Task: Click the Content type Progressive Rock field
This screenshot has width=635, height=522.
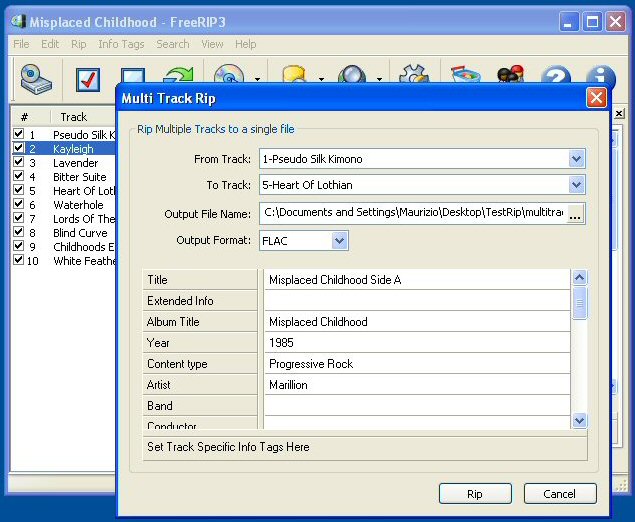Action: click(x=417, y=364)
